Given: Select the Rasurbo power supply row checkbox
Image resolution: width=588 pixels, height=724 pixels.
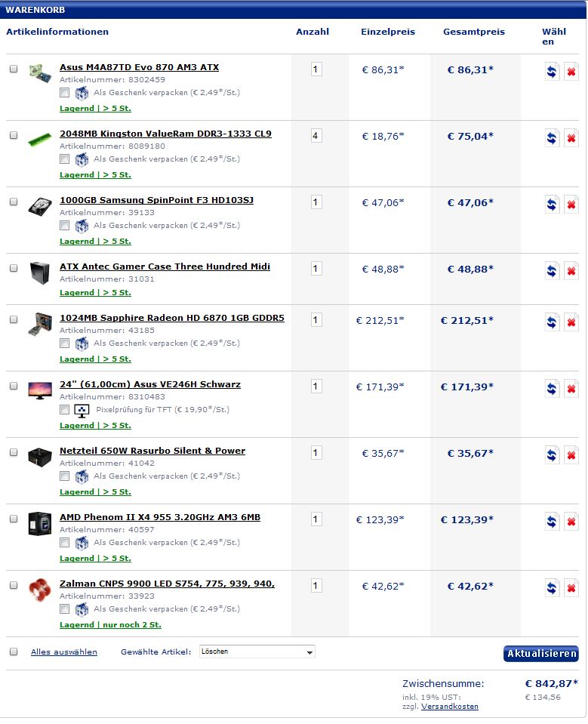Looking at the screenshot, I should point(14,452).
